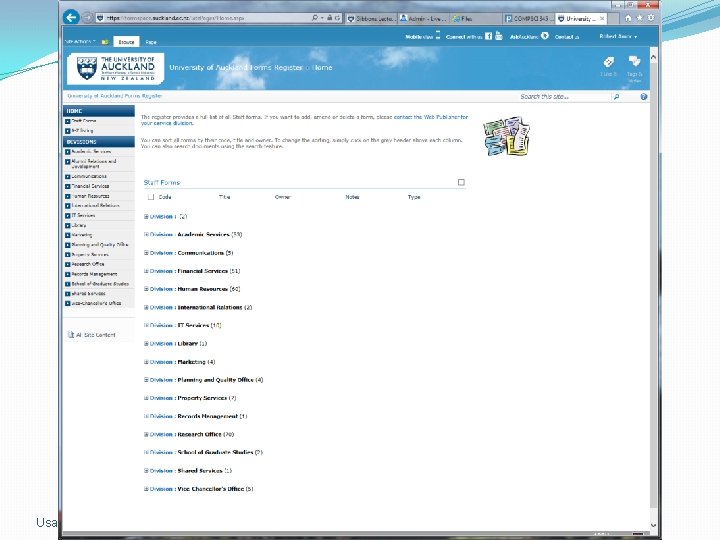Expand Division Vice Chancellor's Office group
Viewport: 720px width, 540px height.
click(x=146, y=489)
